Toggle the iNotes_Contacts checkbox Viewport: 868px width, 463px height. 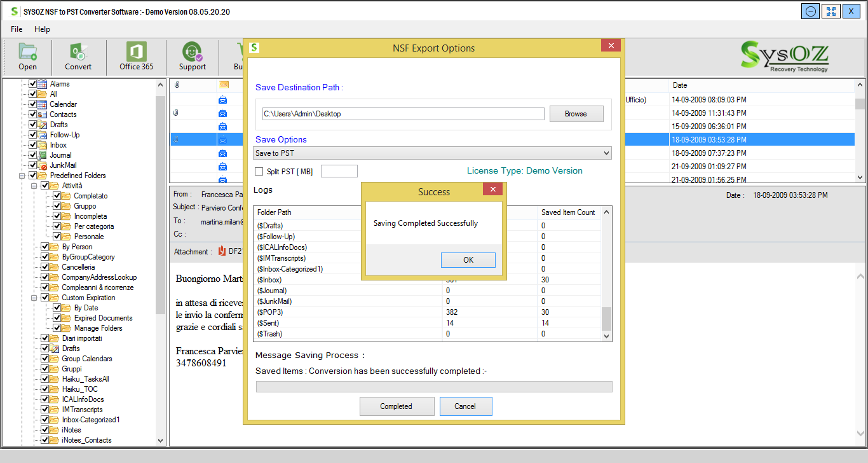(45, 440)
